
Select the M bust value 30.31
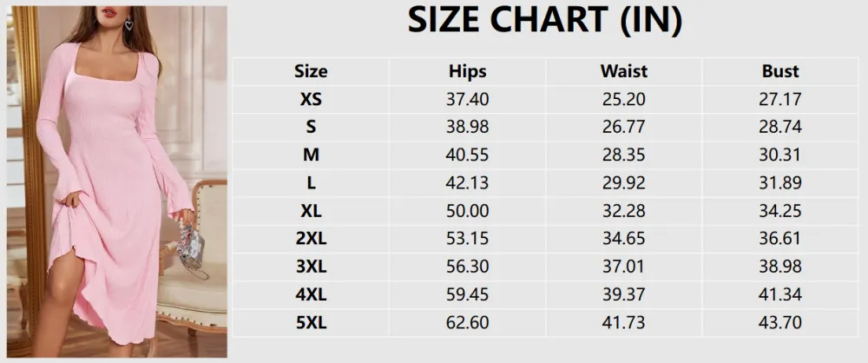click(x=779, y=155)
